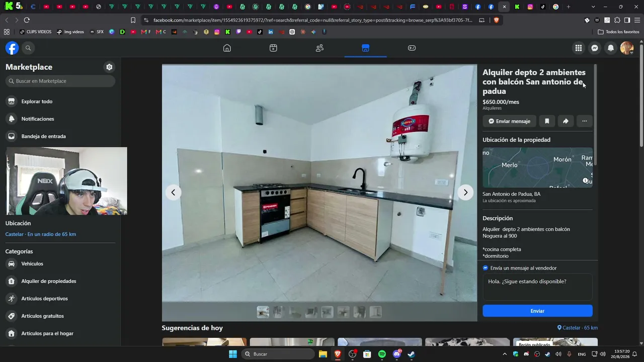The height and width of the screenshot is (362, 644).
Task: Open the browser extensions puzzle icon
Action: 617,20
